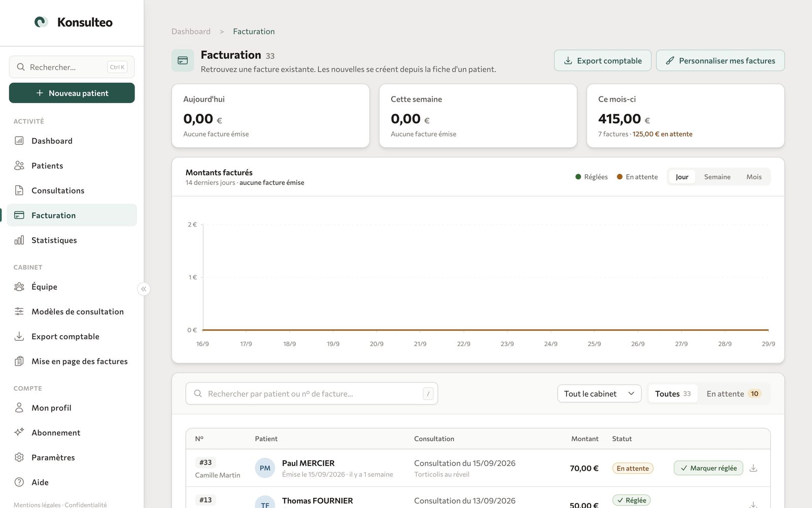Viewport: 812px width, 508px height.
Task: Open Modèles de consultation in sidebar
Action: pyautogui.click(x=72, y=311)
